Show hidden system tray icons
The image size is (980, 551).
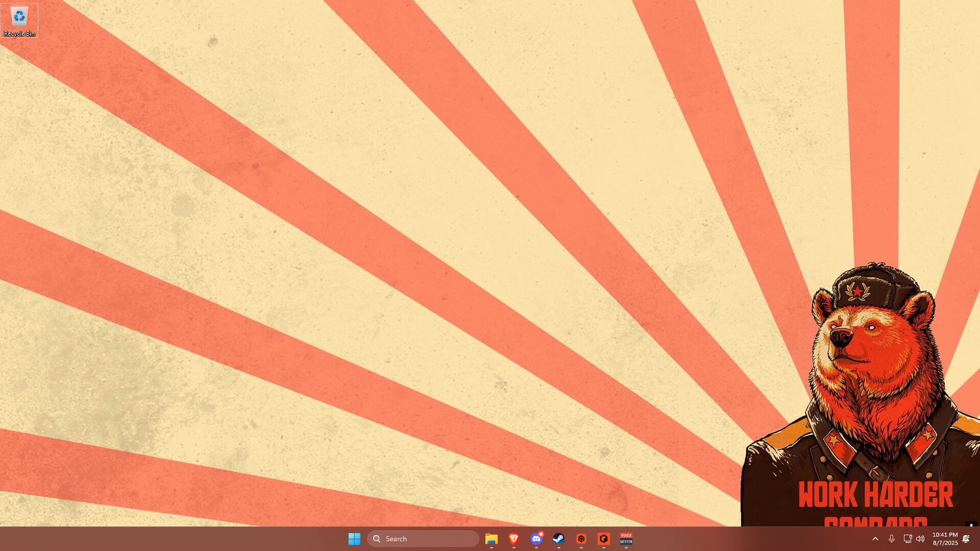pyautogui.click(x=875, y=539)
